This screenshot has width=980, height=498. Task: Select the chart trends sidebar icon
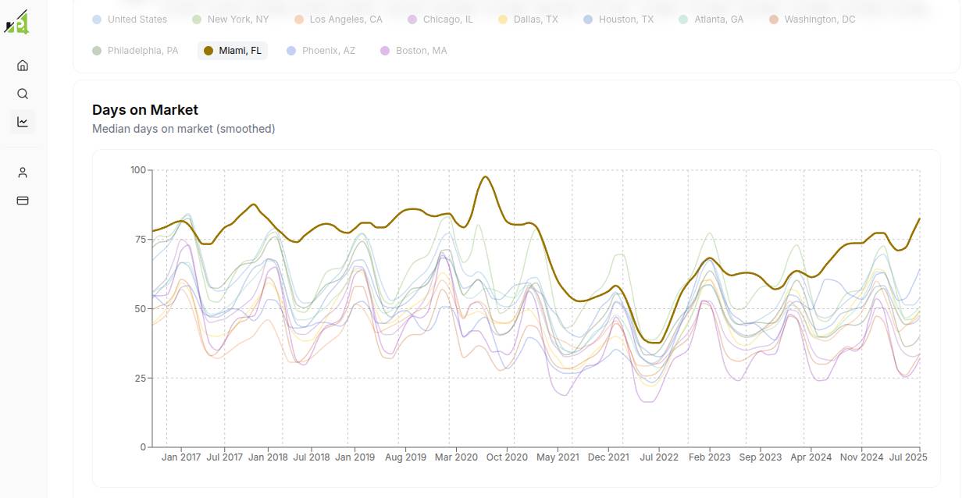23,122
